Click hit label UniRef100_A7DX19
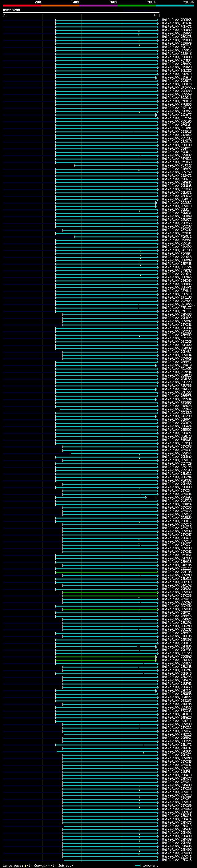 (x=177, y=826)
